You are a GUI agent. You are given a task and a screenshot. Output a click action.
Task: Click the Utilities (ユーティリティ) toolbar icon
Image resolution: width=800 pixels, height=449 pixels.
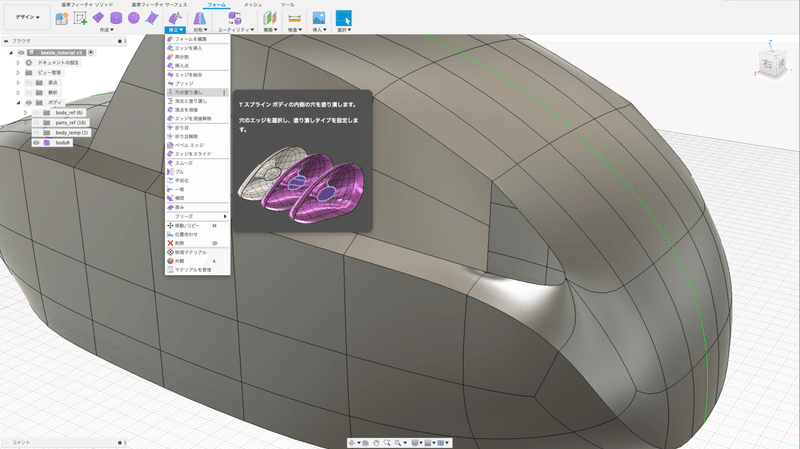pos(235,18)
